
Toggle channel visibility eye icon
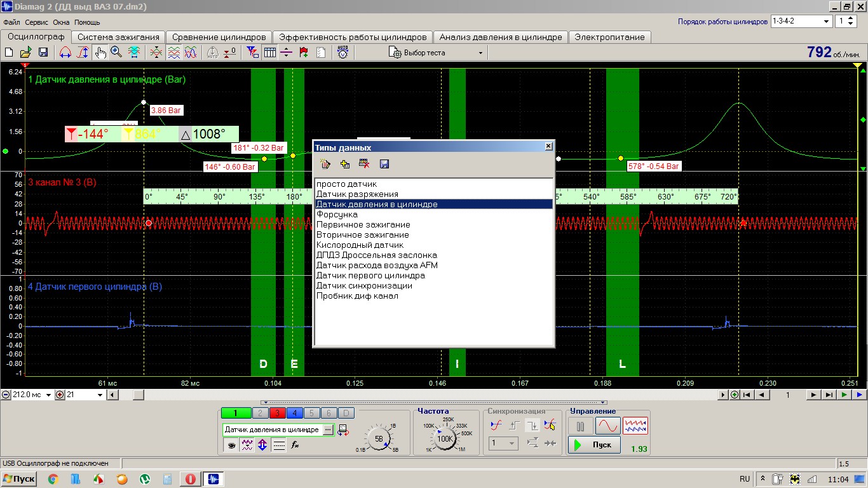pyautogui.click(x=230, y=445)
